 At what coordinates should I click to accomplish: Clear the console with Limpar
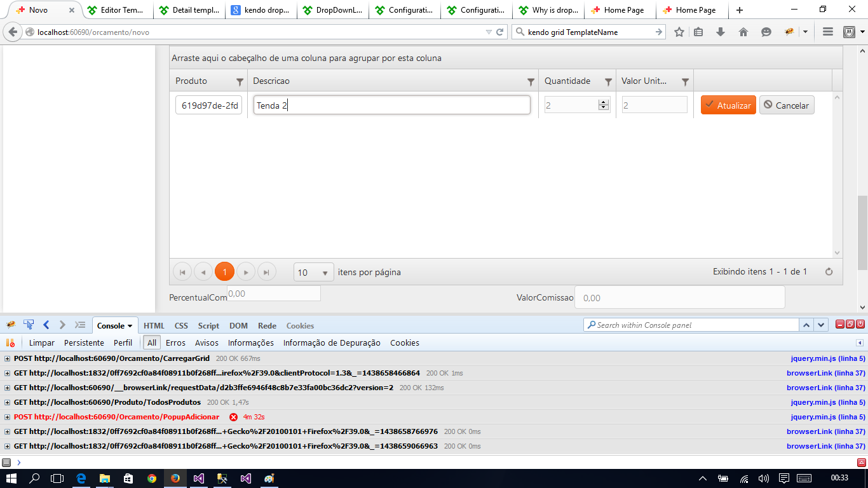(42, 342)
